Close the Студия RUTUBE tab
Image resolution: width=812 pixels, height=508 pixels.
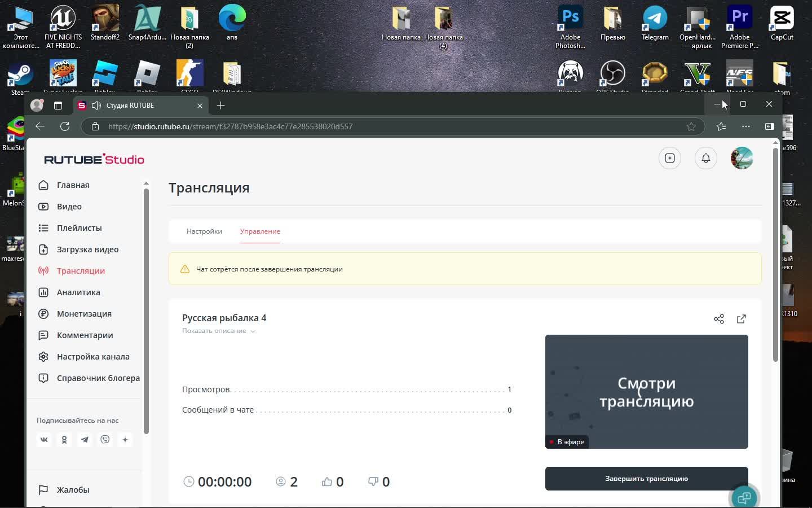tap(200, 106)
